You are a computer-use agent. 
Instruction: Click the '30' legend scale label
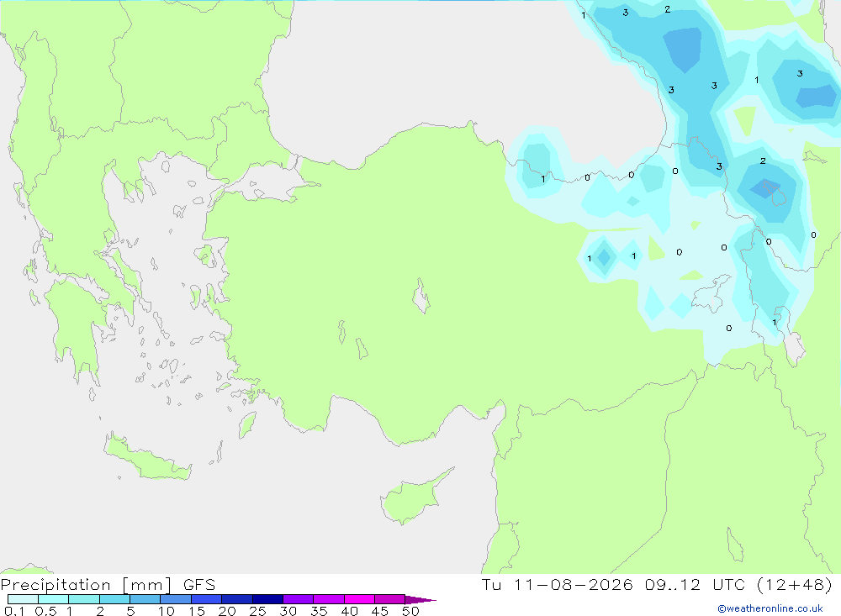pos(288,611)
